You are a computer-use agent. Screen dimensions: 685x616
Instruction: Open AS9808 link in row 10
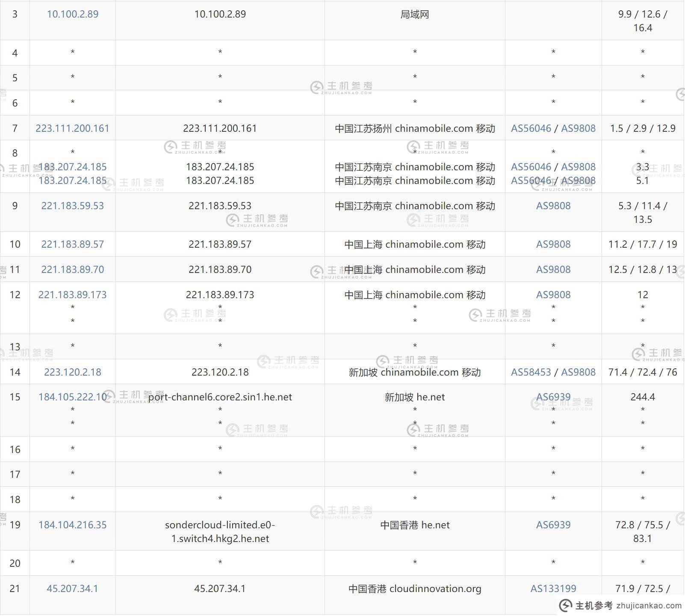[553, 244]
